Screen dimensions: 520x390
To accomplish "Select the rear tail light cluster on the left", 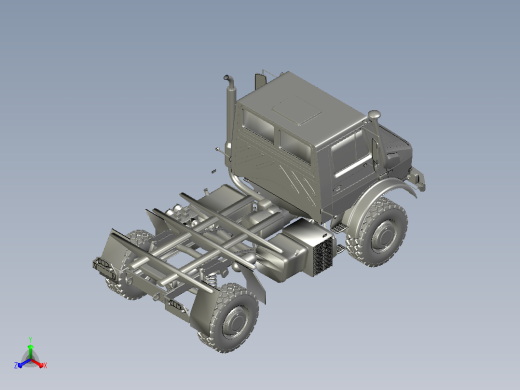I will click(x=105, y=268).
